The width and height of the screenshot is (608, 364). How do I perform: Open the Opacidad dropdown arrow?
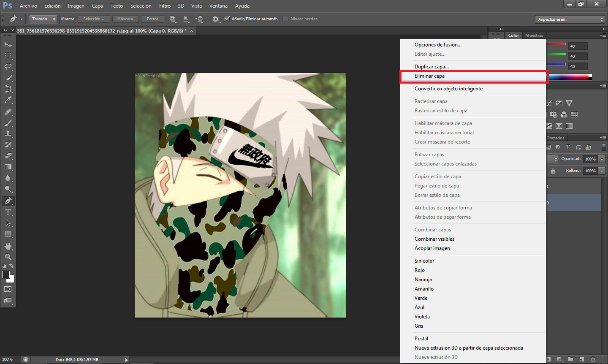click(x=602, y=159)
